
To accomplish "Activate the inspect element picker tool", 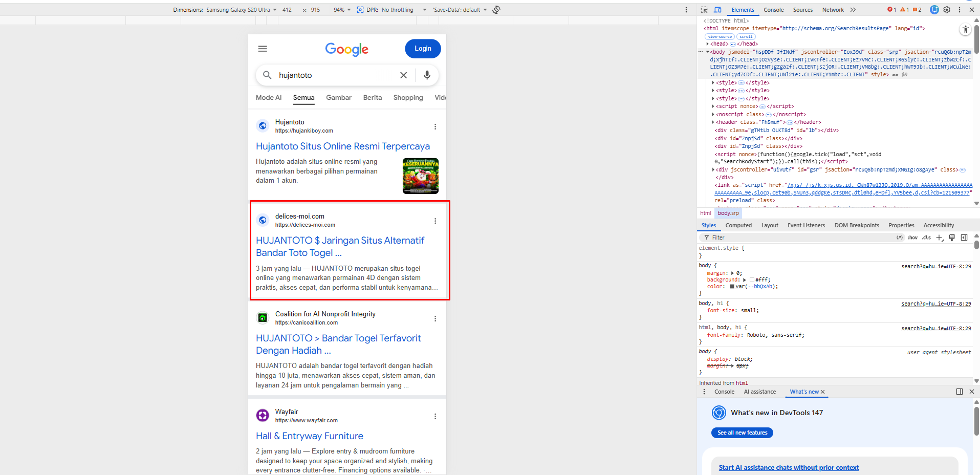I will [704, 10].
